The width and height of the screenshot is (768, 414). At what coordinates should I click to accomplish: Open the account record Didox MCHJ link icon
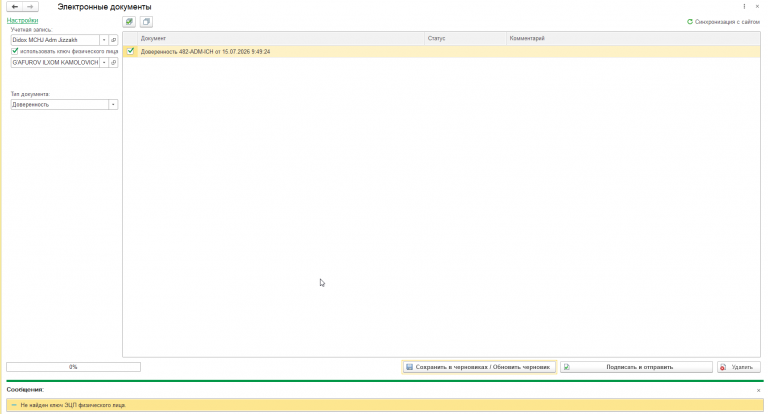tap(113, 40)
